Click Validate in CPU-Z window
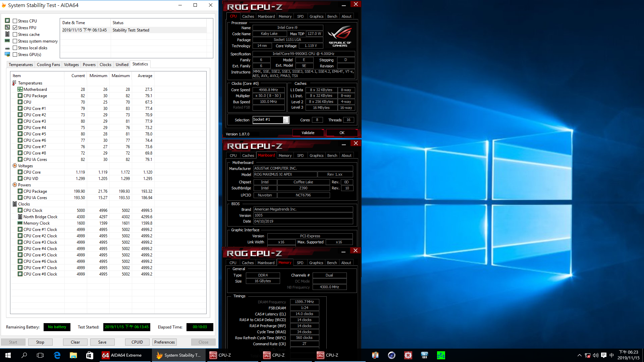Screen dimensions: 644x362 point(308,133)
